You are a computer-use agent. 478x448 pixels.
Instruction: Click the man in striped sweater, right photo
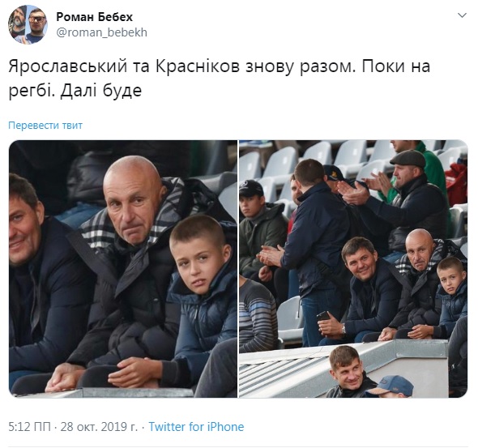[x=258, y=314]
